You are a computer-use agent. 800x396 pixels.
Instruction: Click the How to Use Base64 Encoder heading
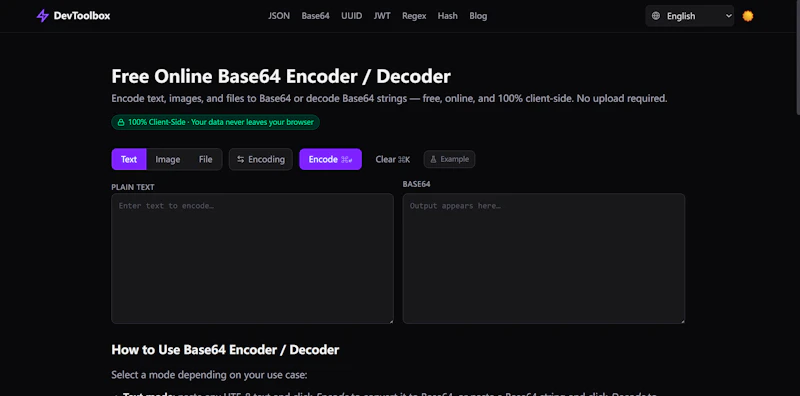point(225,350)
